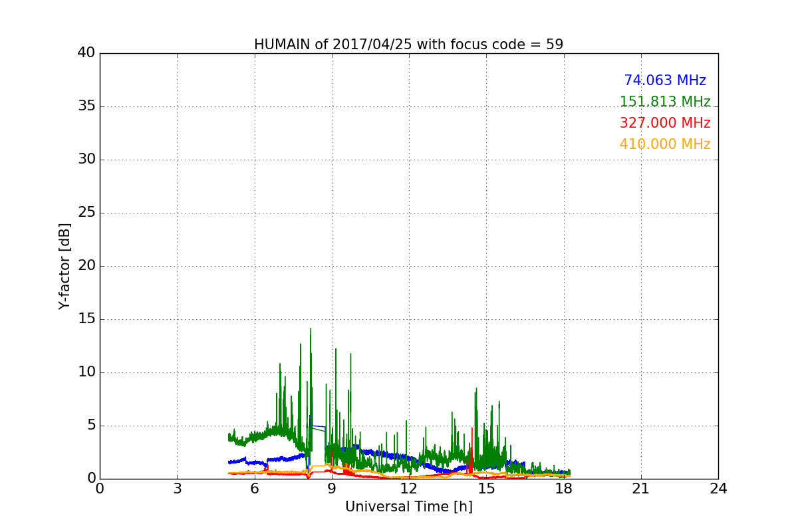
Task: Click the y-axis tick label 15
Action: click(86, 319)
